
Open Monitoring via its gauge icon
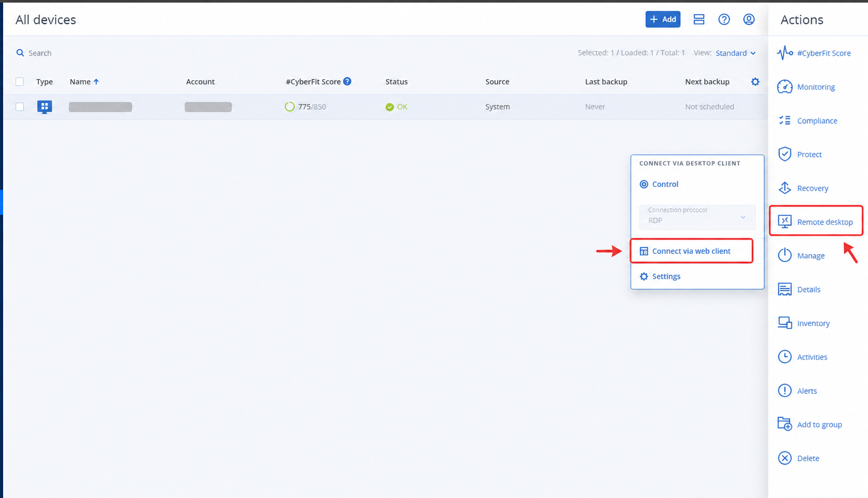(x=785, y=87)
